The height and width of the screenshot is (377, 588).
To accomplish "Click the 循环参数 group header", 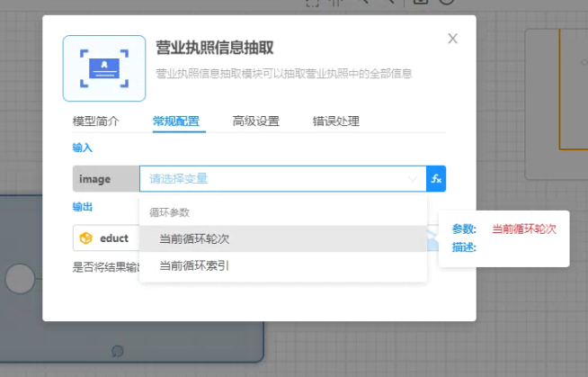I will coord(169,212).
